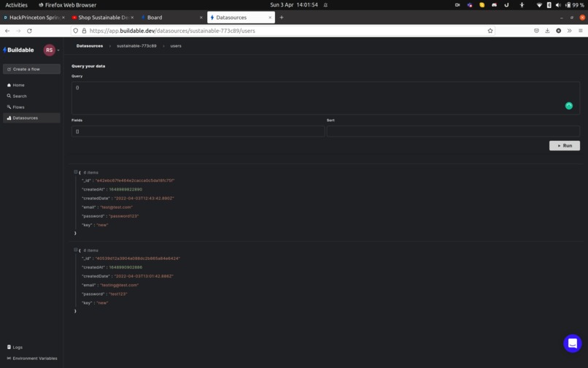
Task: Switch to the Board browser tab
Action: 172,18
